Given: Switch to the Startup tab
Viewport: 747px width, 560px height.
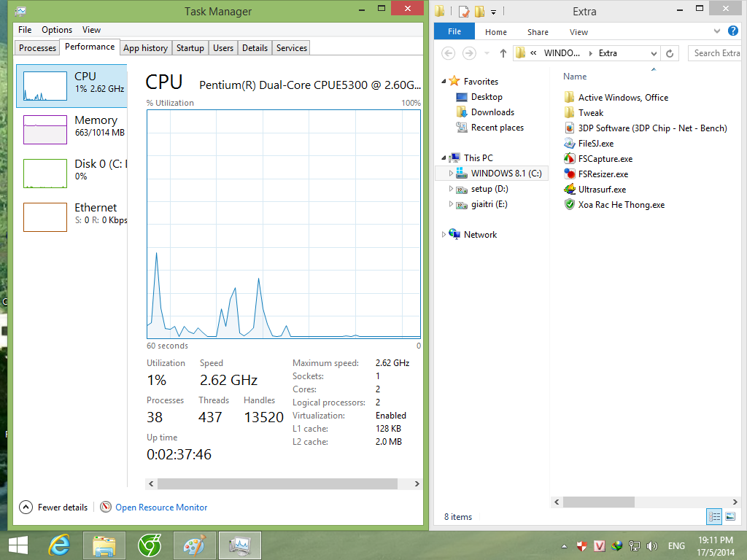Looking at the screenshot, I should pos(190,48).
